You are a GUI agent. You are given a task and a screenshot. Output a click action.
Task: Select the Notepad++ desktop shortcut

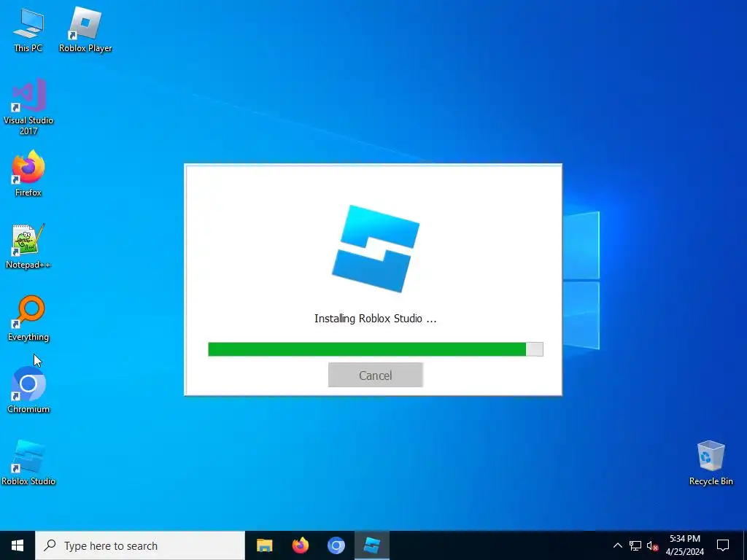(28, 246)
